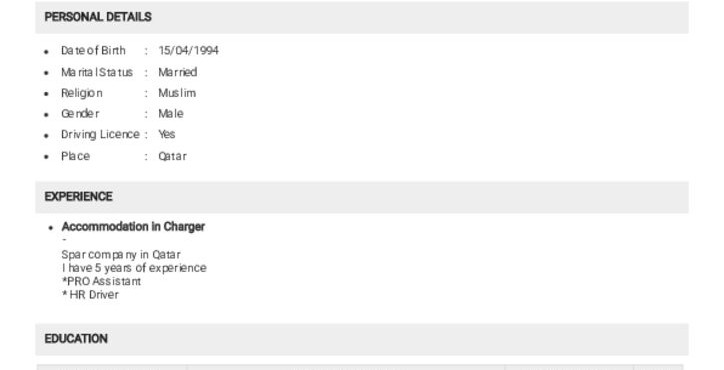The height and width of the screenshot is (370, 724).
Task: Click the Driving Licence label
Action: pos(101,134)
